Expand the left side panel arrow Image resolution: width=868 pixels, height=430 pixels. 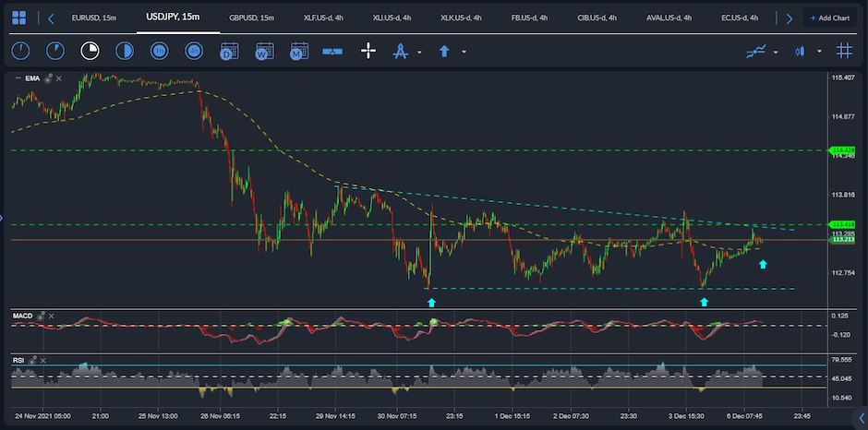[2, 218]
